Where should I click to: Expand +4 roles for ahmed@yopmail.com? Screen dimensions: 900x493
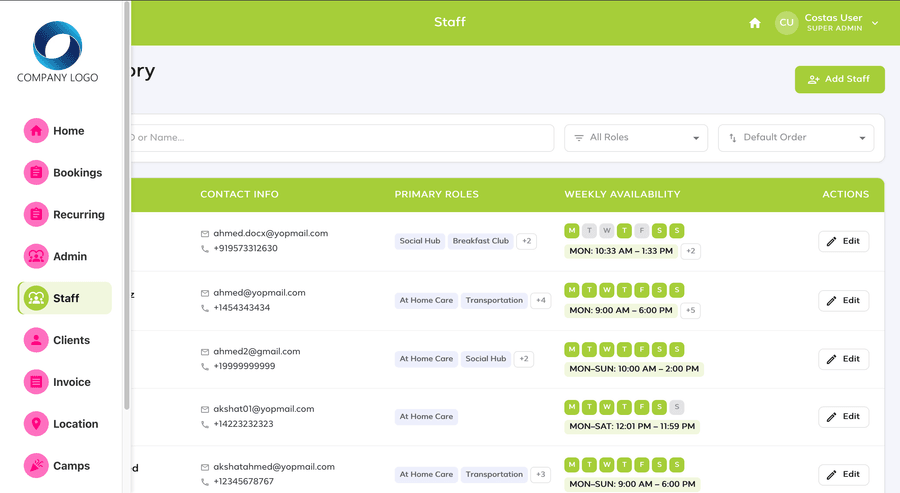[541, 300]
